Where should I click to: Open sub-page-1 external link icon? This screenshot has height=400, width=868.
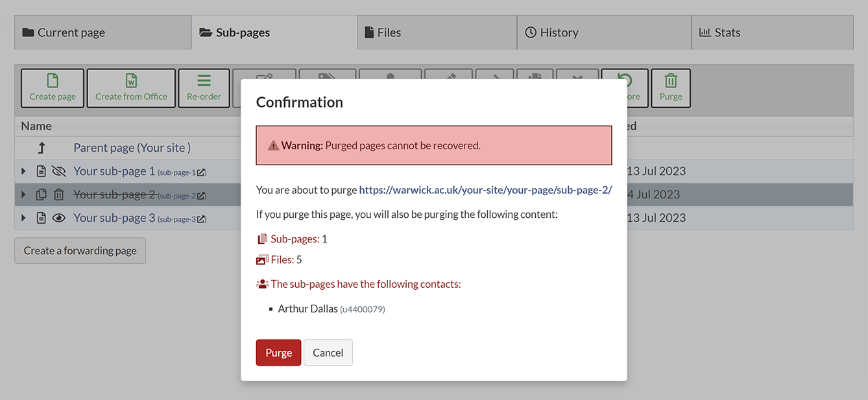(202, 172)
